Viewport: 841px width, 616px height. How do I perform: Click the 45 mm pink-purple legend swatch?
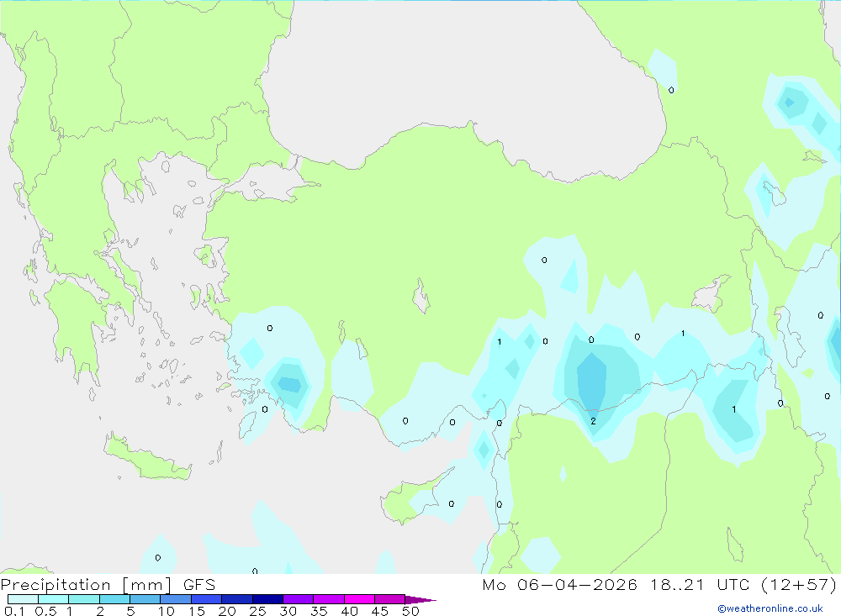coord(390,599)
